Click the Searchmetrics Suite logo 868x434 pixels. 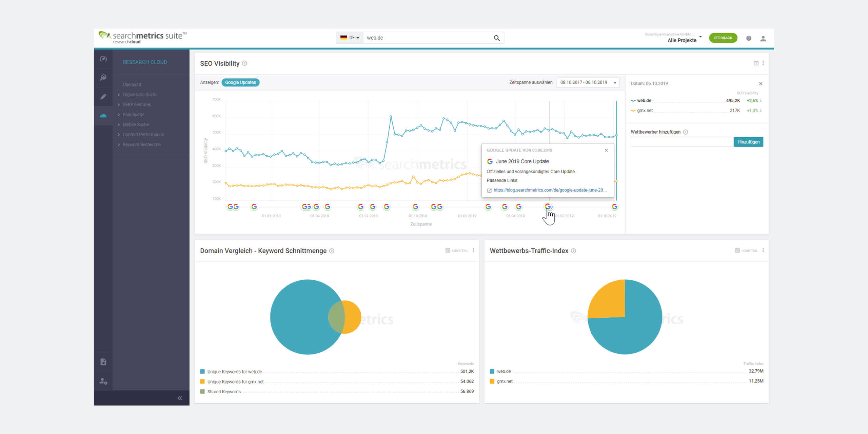point(142,37)
